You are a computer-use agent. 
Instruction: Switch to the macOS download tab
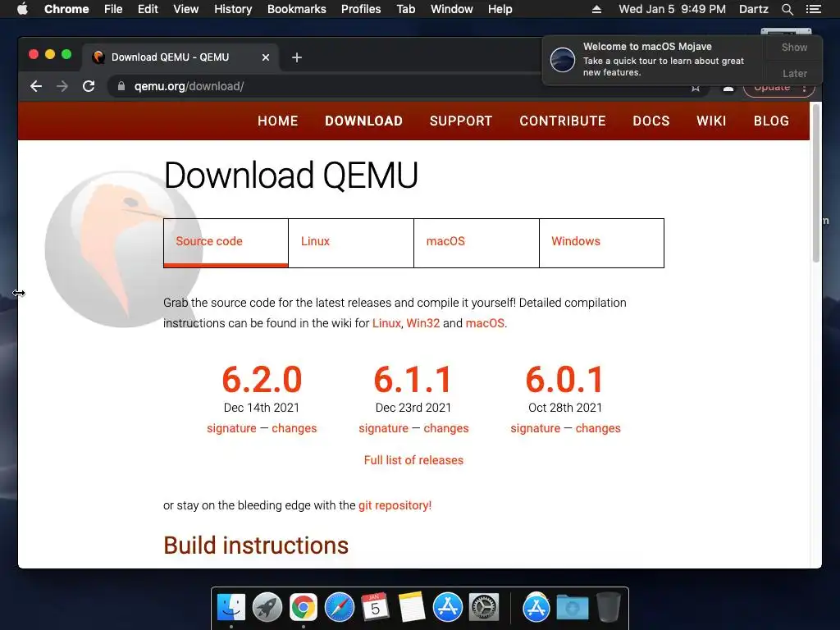(477, 243)
